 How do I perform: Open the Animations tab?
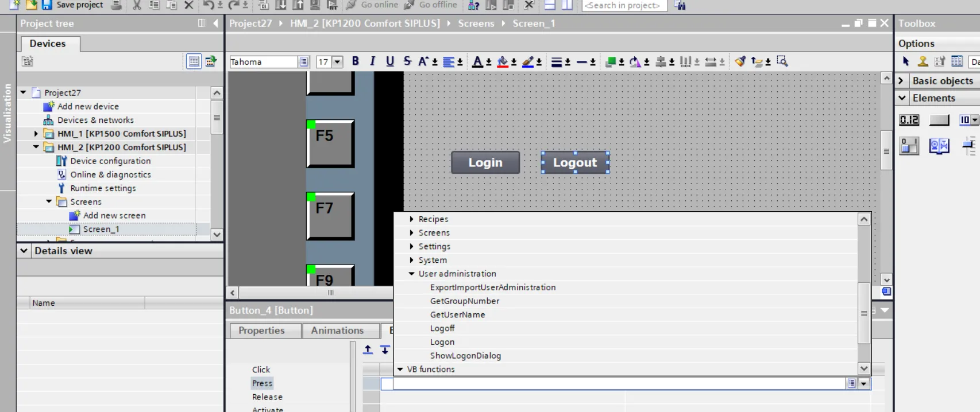(x=341, y=331)
